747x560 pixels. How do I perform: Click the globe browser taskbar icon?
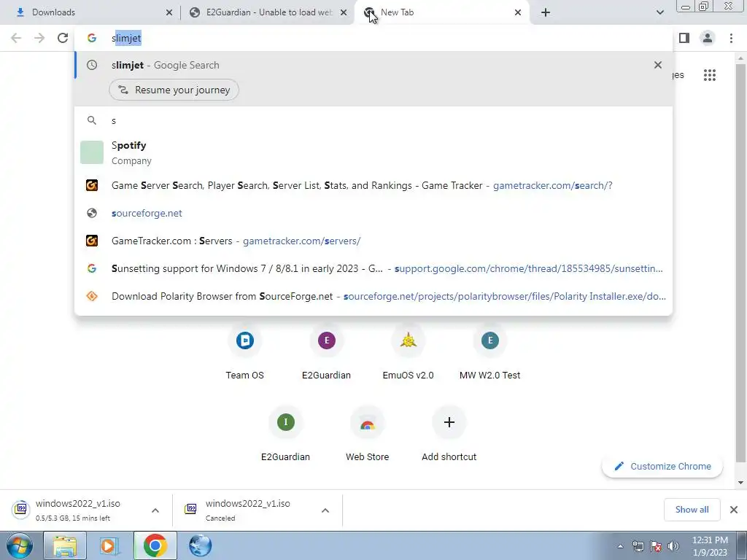200,545
